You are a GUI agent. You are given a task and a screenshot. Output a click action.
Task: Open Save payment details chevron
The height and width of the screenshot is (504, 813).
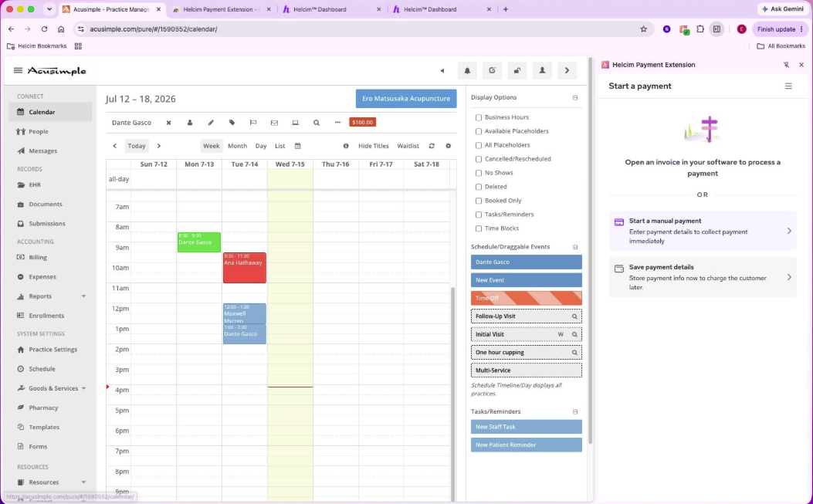point(789,277)
